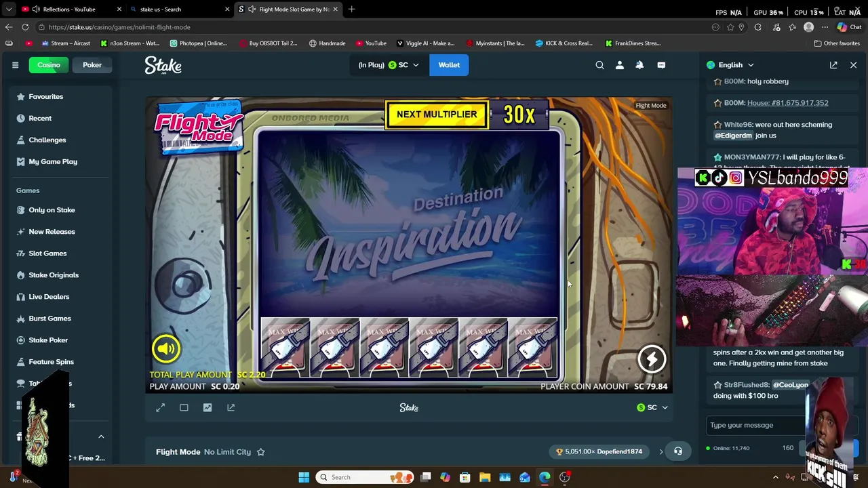Screen dimensions: 868x488
Task: Open browser profile avatar
Action: point(808,27)
